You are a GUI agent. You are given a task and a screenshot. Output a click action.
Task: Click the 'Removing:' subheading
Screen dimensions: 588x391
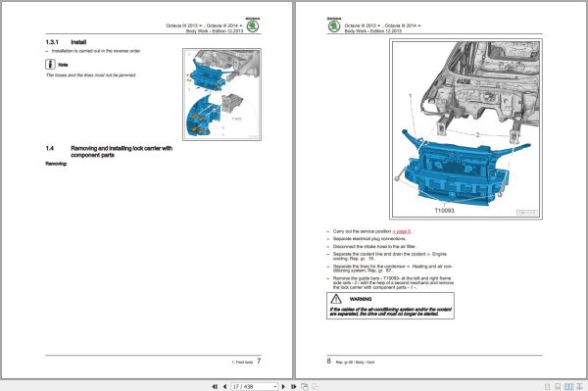pos(56,164)
